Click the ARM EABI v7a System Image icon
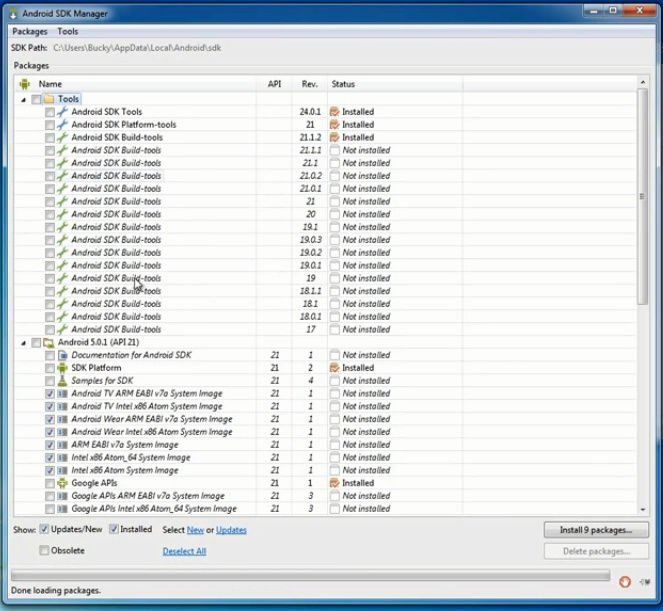This screenshot has width=663, height=611. [63, 445]
